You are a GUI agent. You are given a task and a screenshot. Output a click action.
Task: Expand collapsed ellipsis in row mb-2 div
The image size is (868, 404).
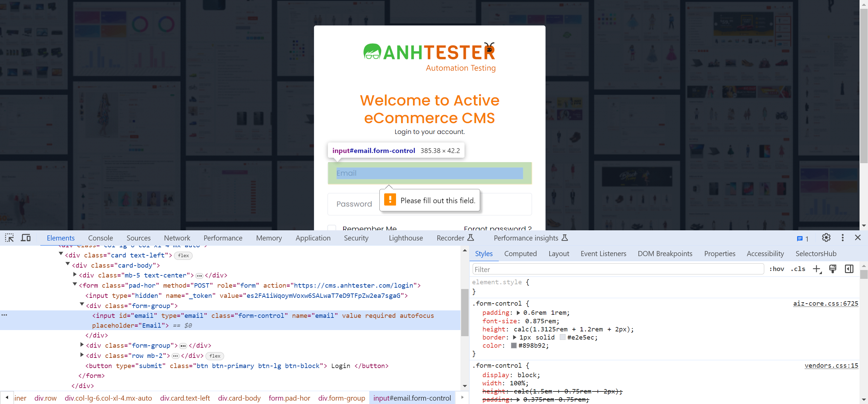coord(175,356)
